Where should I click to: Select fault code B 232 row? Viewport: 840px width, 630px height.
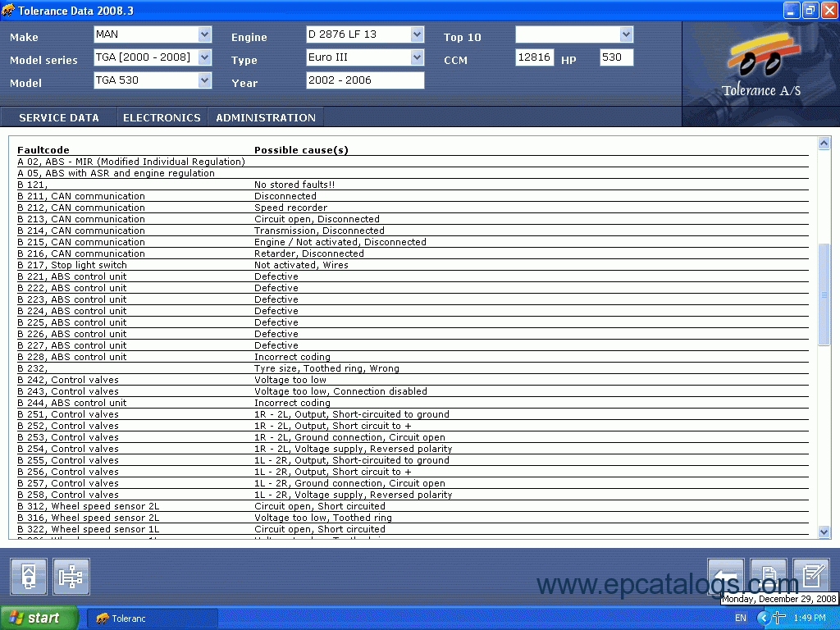[x=413, y=368]
